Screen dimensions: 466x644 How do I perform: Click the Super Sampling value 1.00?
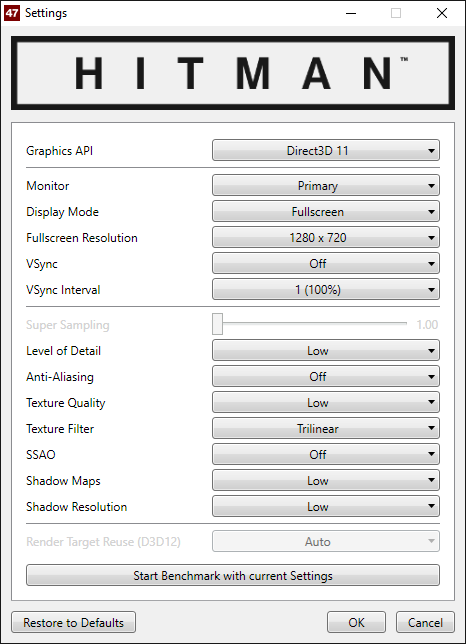pyautogui.click(x=427, y=324)
